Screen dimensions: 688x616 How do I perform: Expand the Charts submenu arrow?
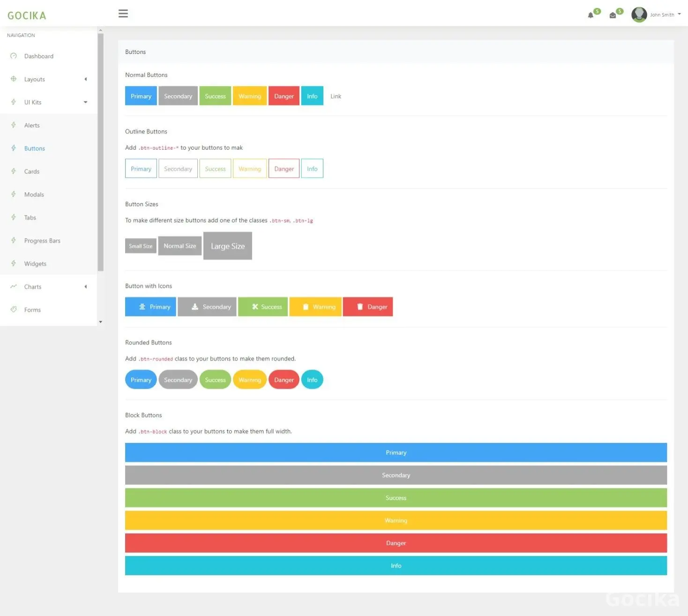[85, 287]
